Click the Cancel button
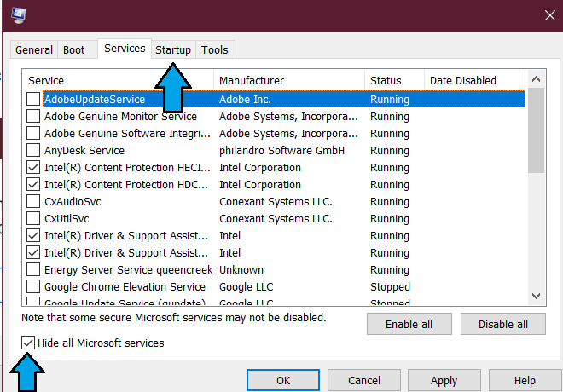The height and width of the screenshot is (392, 563). 364,381
